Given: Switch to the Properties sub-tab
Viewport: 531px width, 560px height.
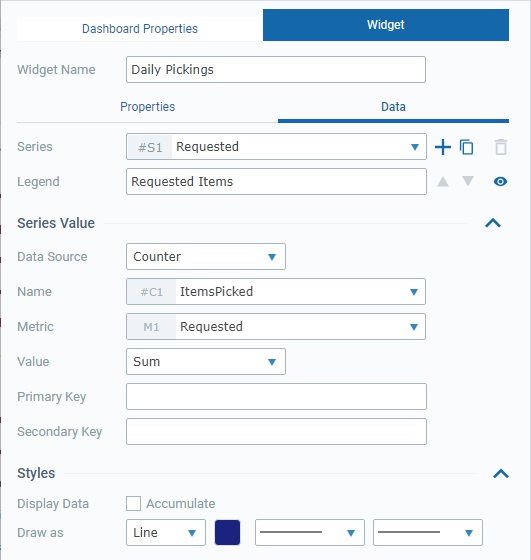Looking at the screenshot, I should [x=147, y=107].
